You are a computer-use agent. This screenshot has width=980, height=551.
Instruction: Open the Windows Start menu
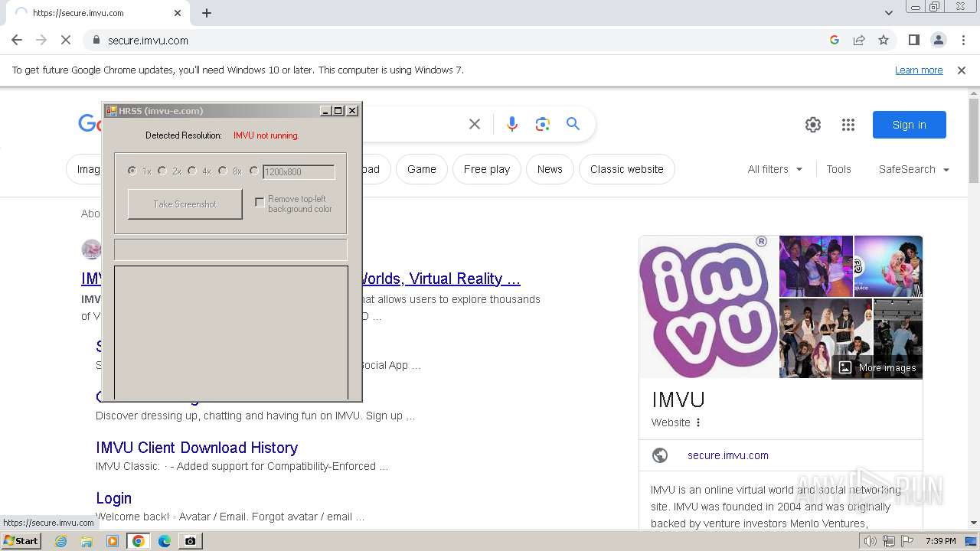point(21,541)
